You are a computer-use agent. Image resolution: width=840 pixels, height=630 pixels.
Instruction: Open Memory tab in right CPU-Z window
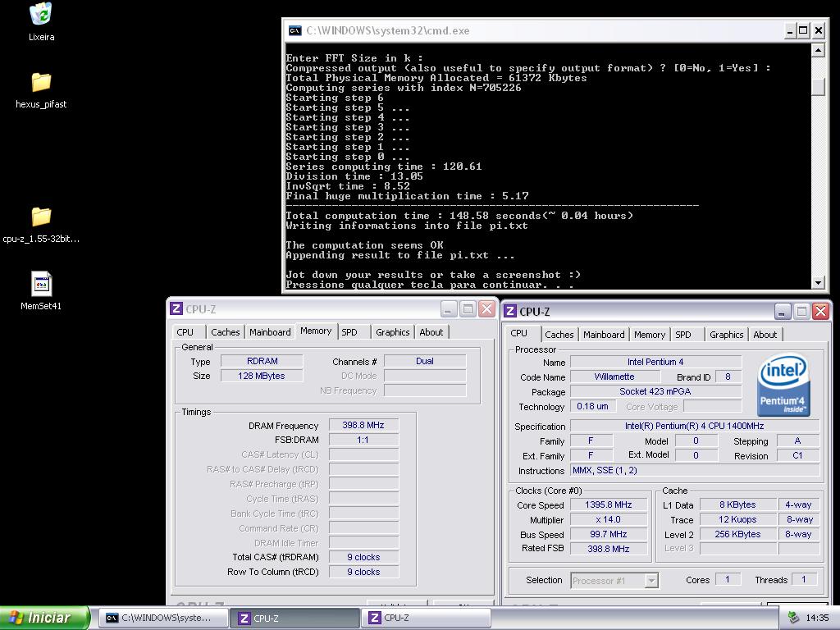[650, 335]
